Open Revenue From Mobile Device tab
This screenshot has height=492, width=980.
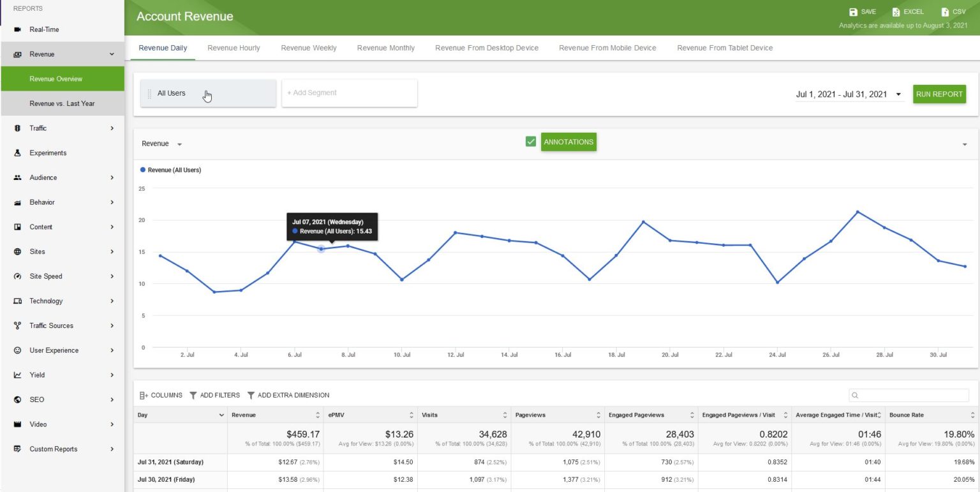click(607, 48)
